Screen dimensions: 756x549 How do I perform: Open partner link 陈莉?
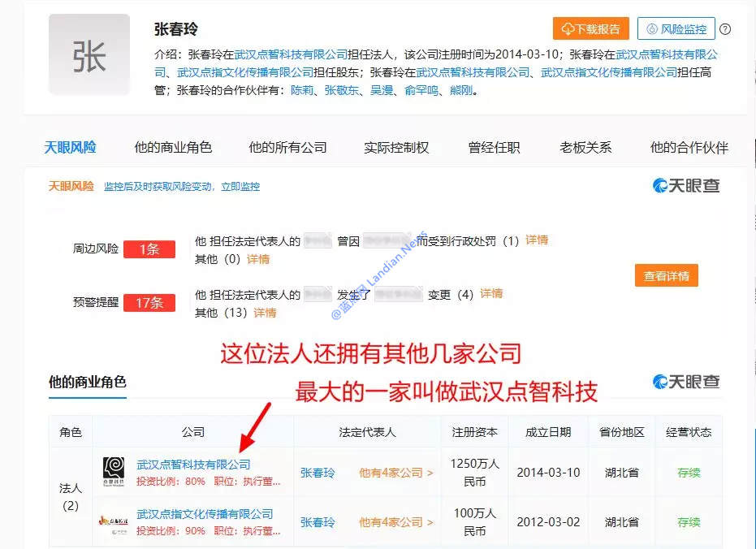[x=302, y=90]
